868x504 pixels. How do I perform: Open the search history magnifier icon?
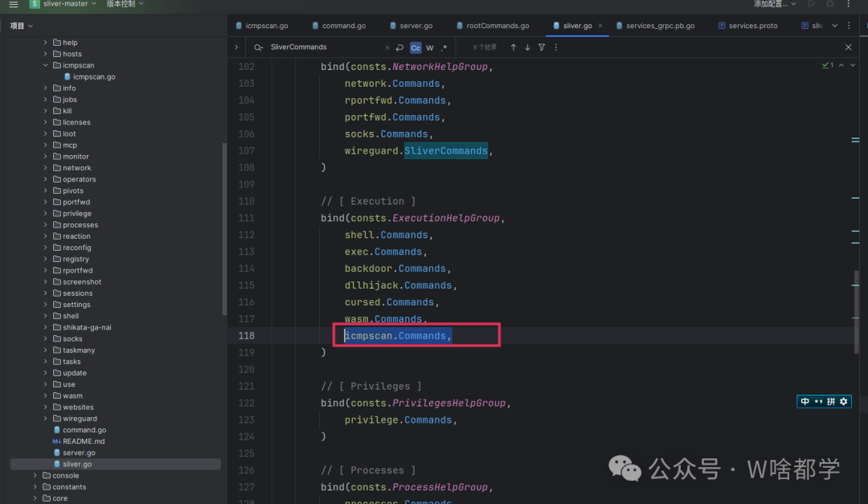tap(259, 47)
